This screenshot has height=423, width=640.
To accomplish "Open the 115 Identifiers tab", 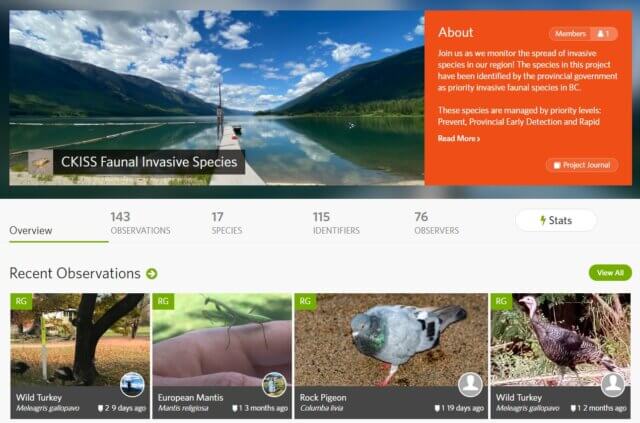I will point(336,223).
